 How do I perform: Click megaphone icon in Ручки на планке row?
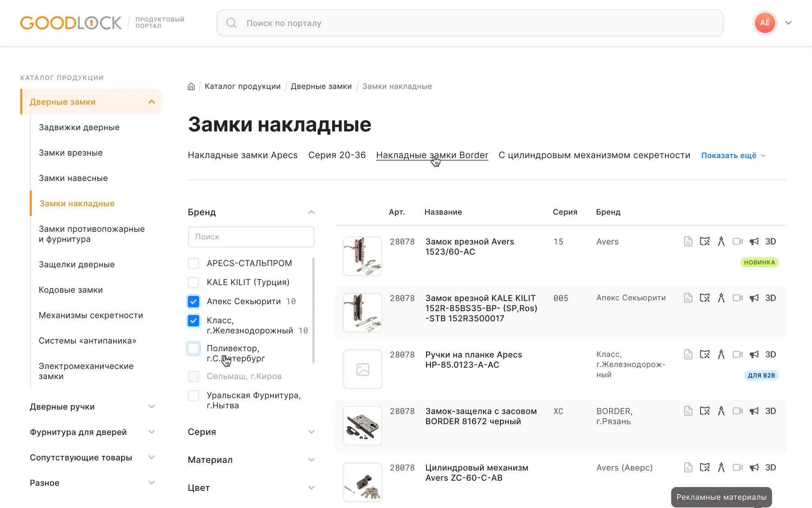(754, 354)
